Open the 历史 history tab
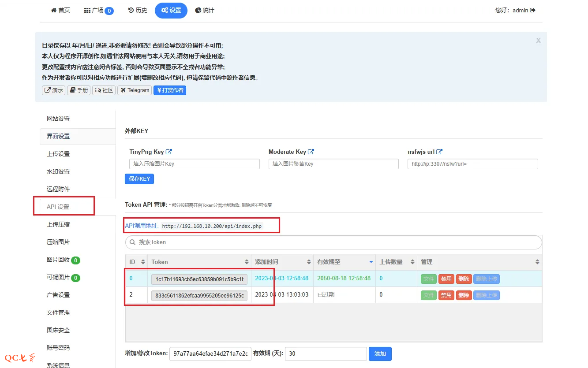Viewport: 588px width, 368px height. click(138, 10)
